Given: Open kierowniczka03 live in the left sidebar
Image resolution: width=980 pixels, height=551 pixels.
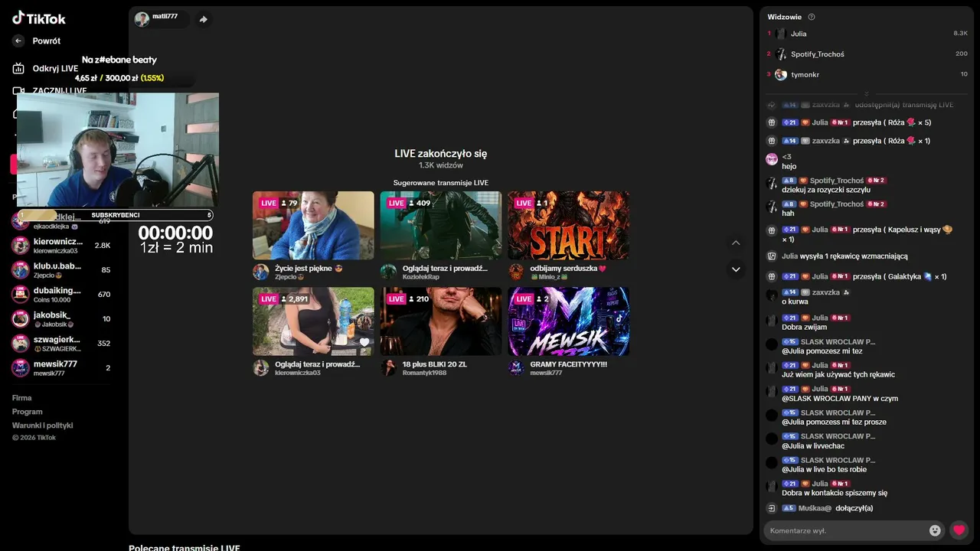Looking at the screenshot, I should 63,246.
